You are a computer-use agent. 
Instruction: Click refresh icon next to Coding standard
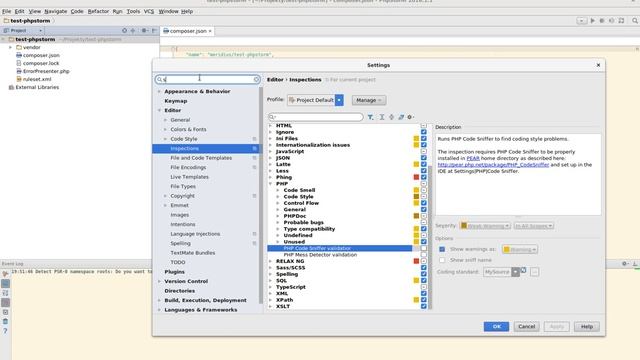click(x=524, y=271)
